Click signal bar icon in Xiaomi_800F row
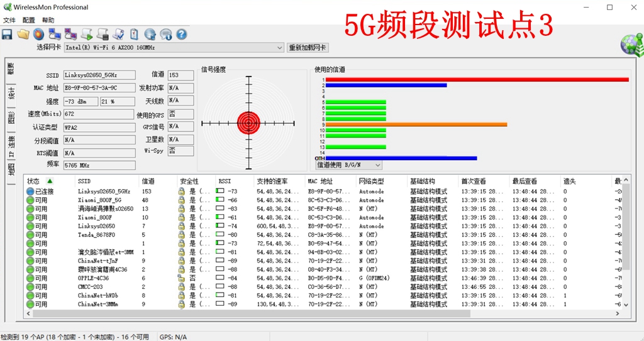The image size is (644, 341). pos(220,217)
